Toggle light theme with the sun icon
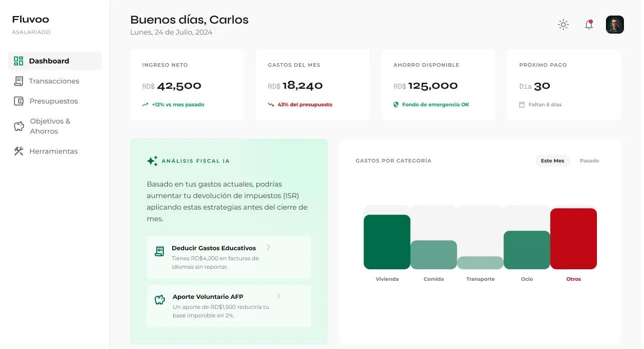The image size is (644, 349). coord(563,24)
